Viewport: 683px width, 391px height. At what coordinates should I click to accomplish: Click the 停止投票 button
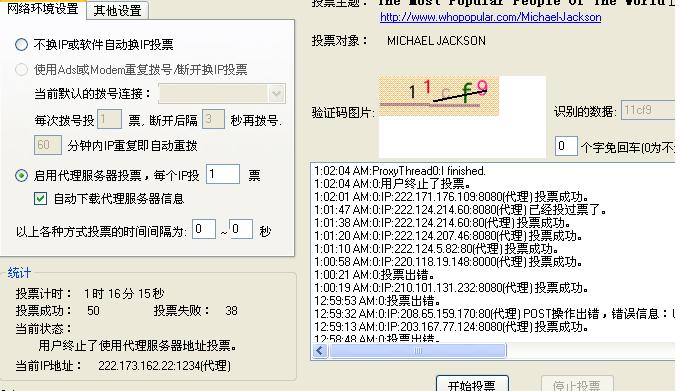pyautogui.click(x=577, y=384)
